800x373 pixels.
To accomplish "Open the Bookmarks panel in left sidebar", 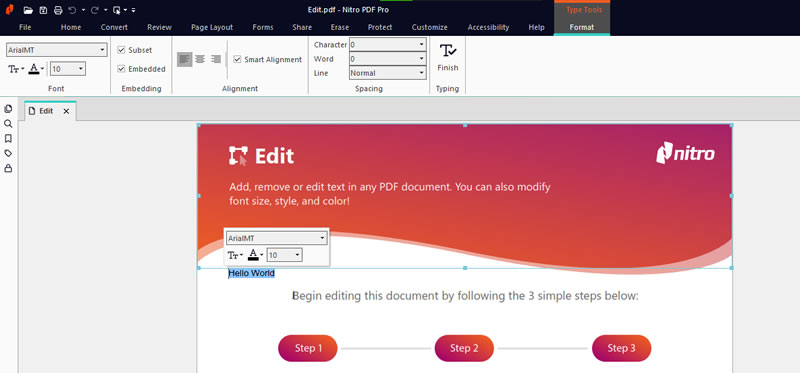I will [8, 138].
